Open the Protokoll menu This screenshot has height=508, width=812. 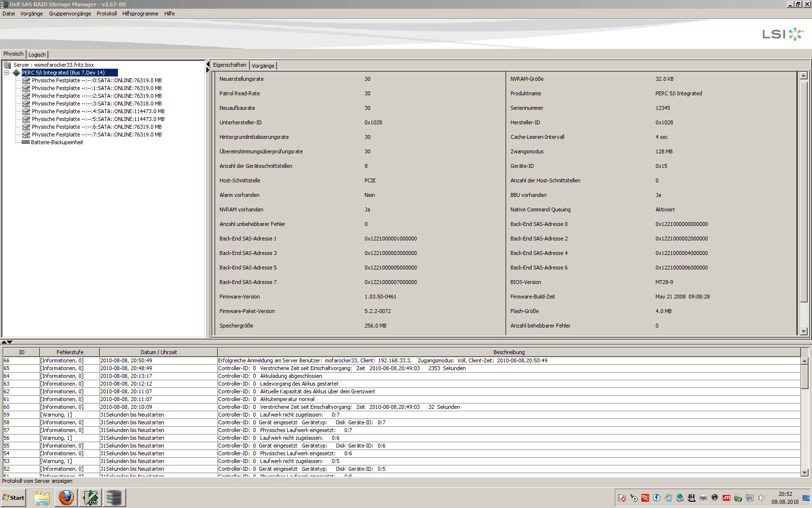pos(106,14)
